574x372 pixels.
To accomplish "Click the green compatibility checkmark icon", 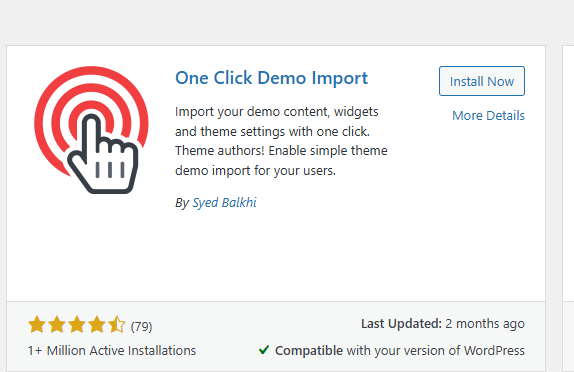I will (x=264, y=350).
